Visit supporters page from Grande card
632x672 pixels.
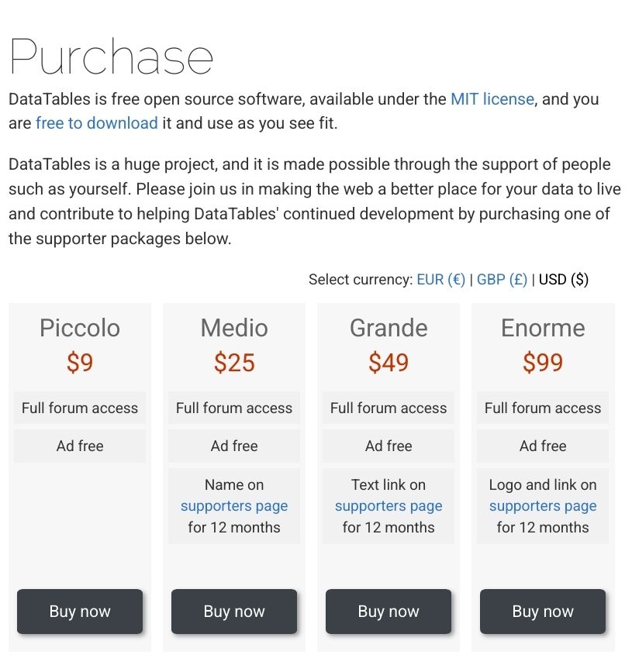point(389,506)
